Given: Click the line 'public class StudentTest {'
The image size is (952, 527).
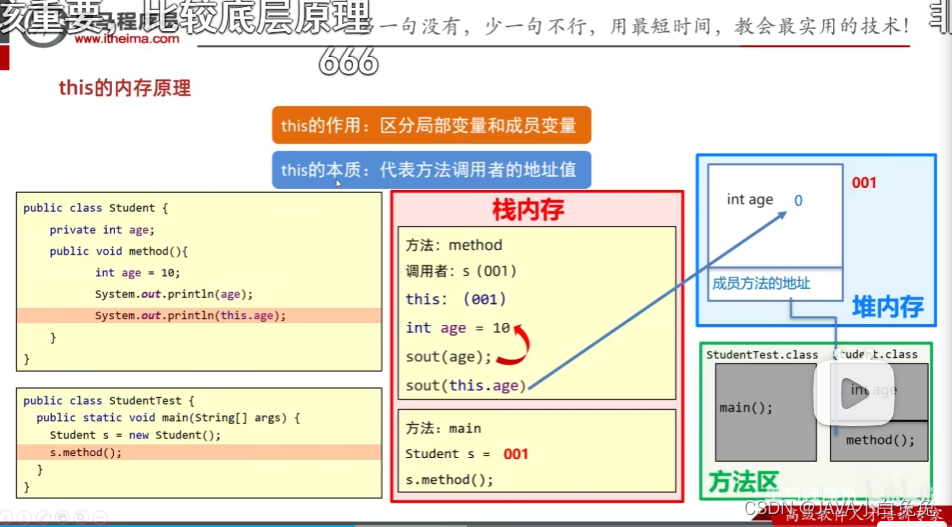Looking at the screenshot, I should click(x=109, y=401).
